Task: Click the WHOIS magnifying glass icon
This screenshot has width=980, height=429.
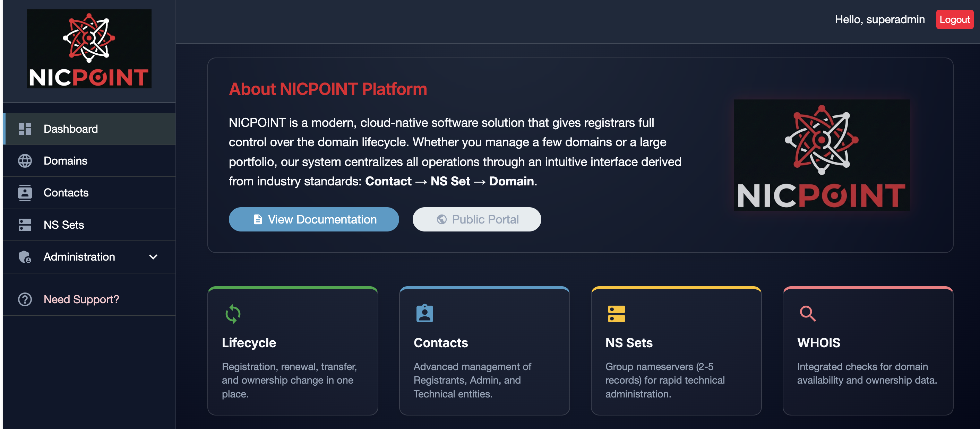Action: tap(807, 314)
